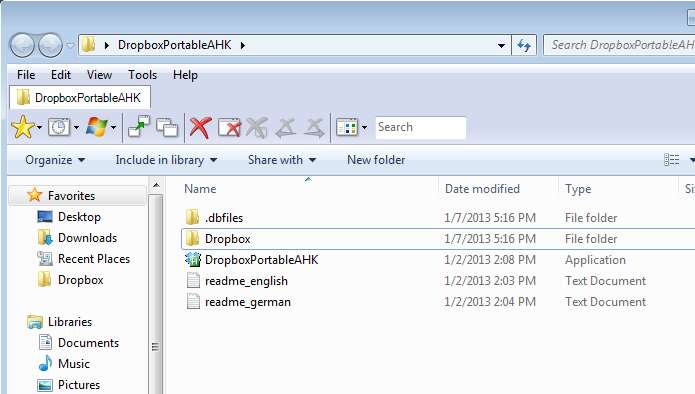Click the navigation pane scrollbar thumb
Viewport: 695px width, 394px height.
pos(155,346)
